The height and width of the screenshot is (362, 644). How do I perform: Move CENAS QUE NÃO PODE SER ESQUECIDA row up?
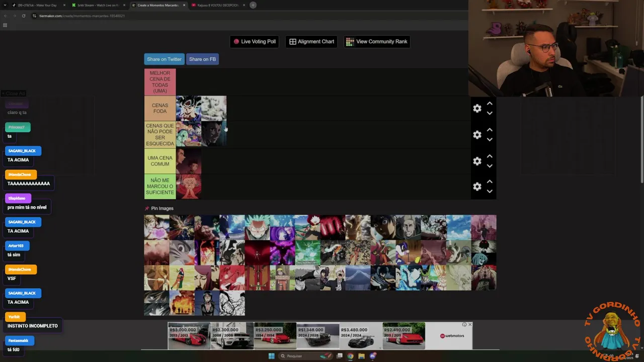click(490, 130)
